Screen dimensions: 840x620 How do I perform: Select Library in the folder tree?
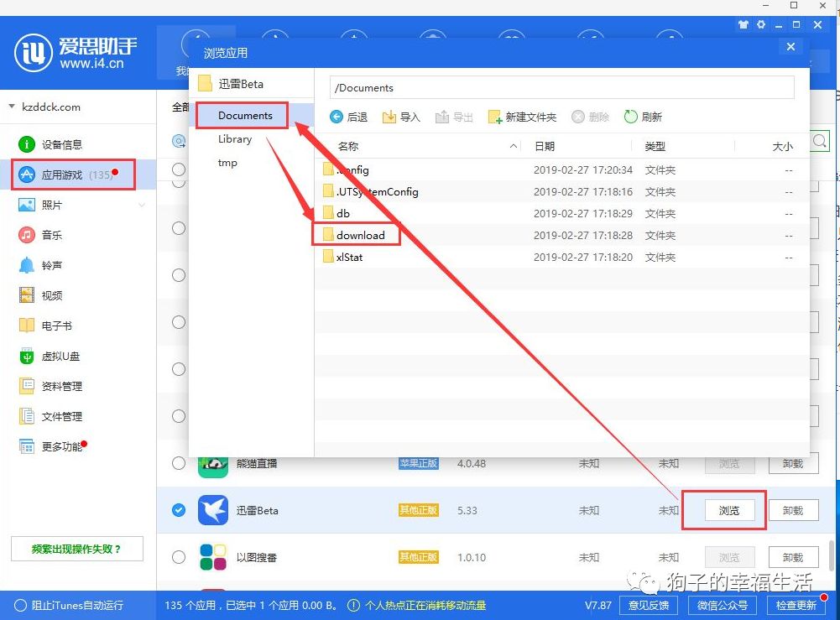click(235, 139)
